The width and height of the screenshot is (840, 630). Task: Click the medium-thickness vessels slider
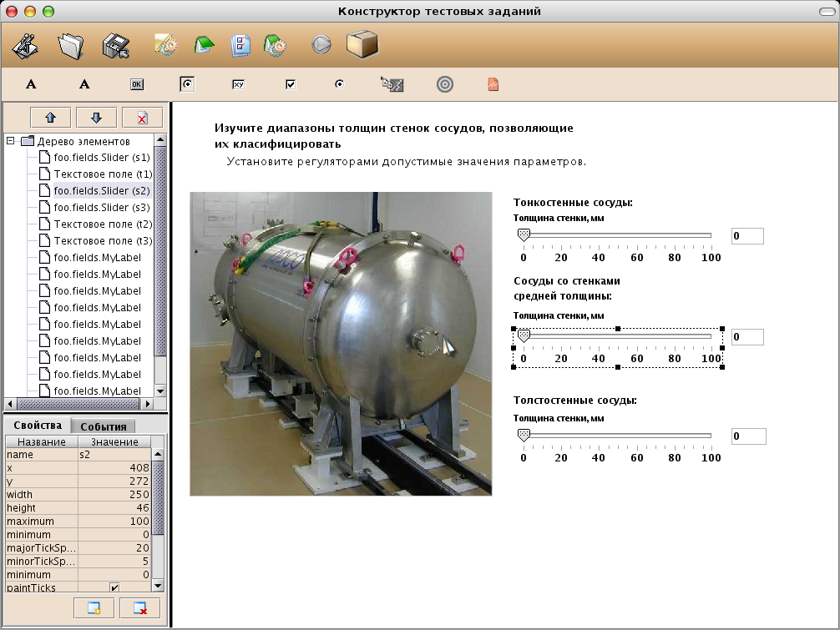617,347
